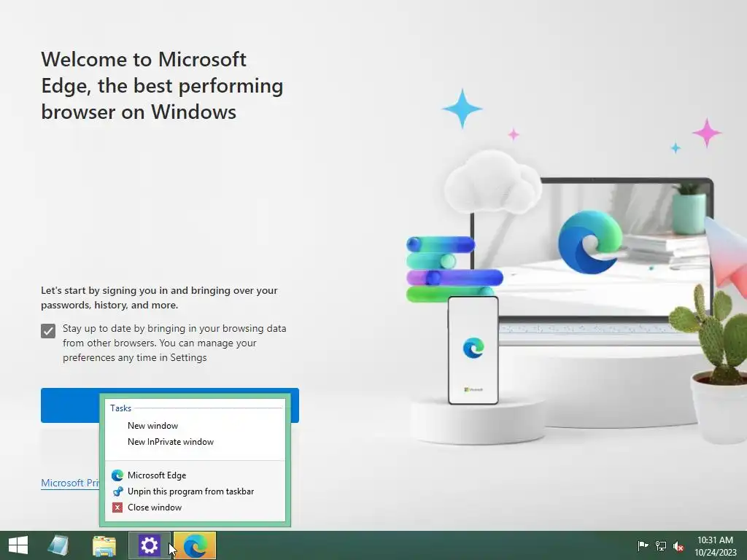Open the network tray icon

click(661, 545)
